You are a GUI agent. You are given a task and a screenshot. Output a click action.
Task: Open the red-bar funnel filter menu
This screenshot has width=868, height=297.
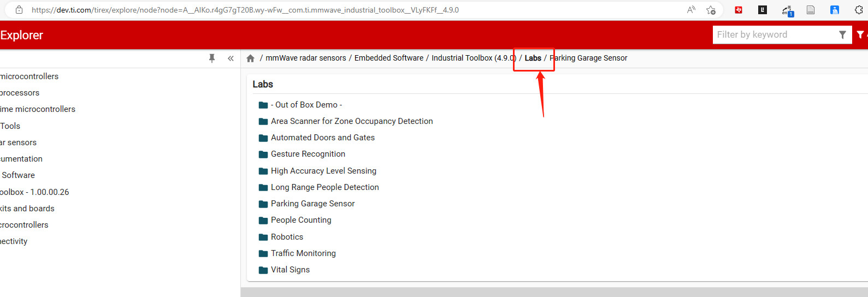click(861, 35)
